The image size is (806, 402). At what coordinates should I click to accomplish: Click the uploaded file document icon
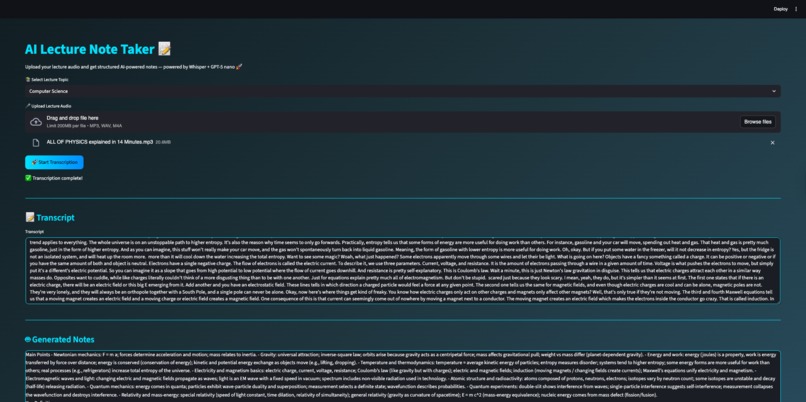click(36, 142)
